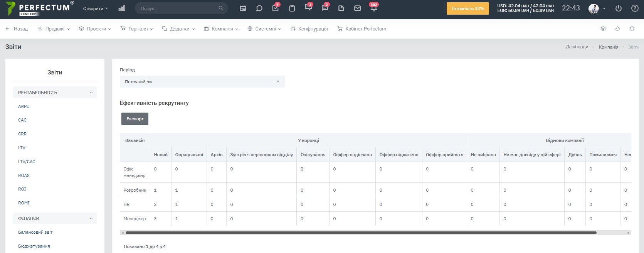
Task: Open the badge 2 icon left of the document icon
Action: pos(325,8)
